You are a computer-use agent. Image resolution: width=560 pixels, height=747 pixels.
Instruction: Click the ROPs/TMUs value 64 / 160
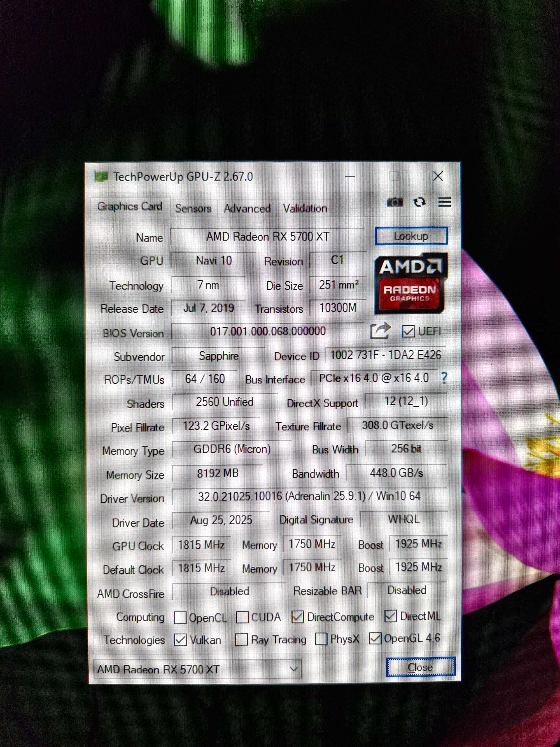pyautogui.click(x=205, y=379)
